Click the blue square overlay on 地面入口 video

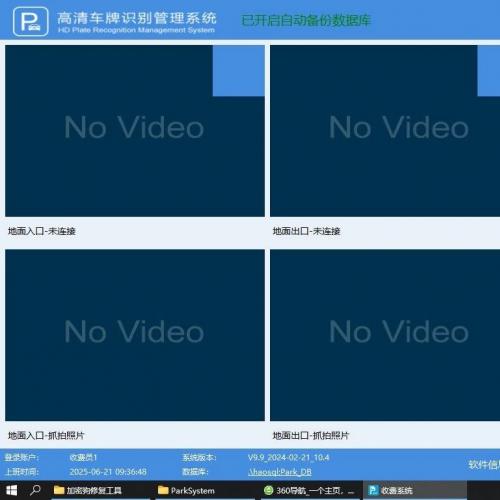click(x=239, y=71)
